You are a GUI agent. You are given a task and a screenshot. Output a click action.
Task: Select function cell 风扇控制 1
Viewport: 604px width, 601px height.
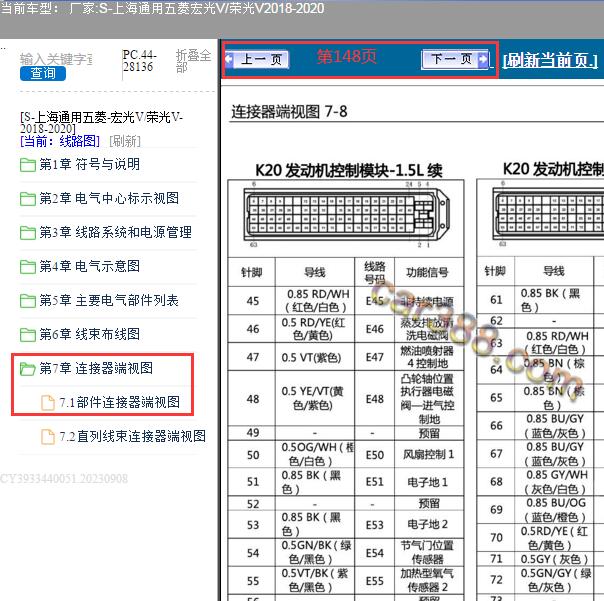(x=429, y=455)
